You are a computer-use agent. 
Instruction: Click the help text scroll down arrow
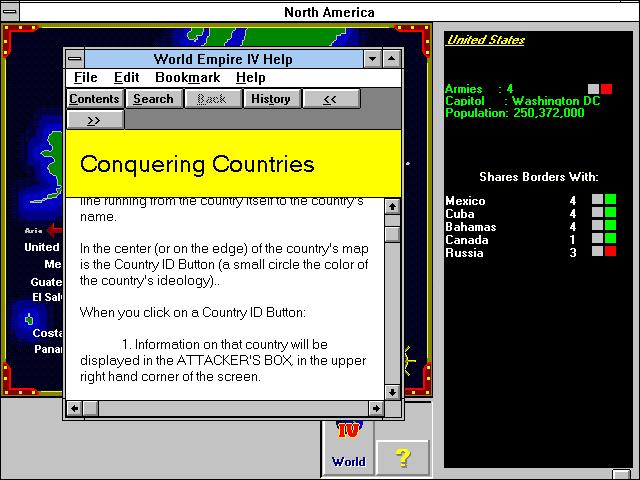coord(392,392)
